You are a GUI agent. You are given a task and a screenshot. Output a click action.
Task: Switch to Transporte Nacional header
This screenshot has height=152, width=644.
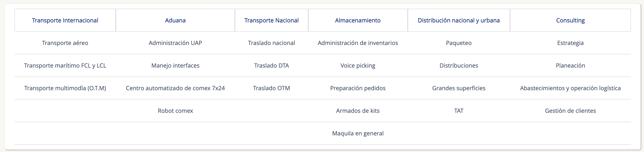coord(271,20)
